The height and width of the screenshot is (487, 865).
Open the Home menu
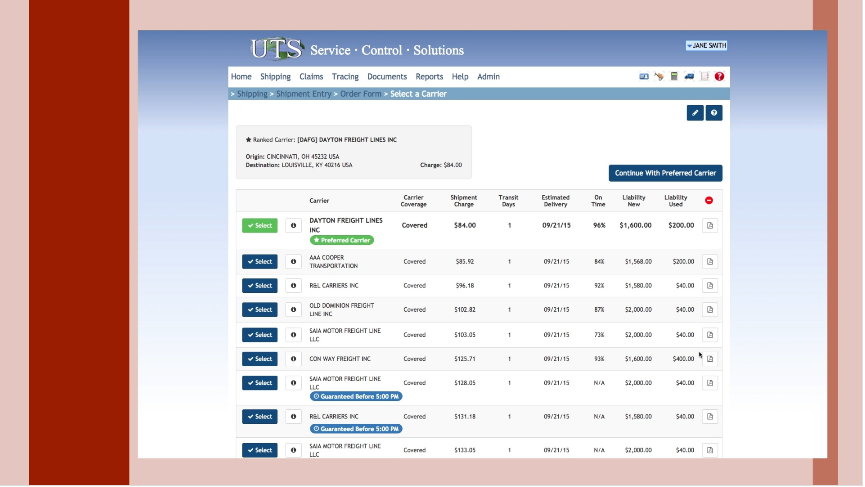pos(241,77)
